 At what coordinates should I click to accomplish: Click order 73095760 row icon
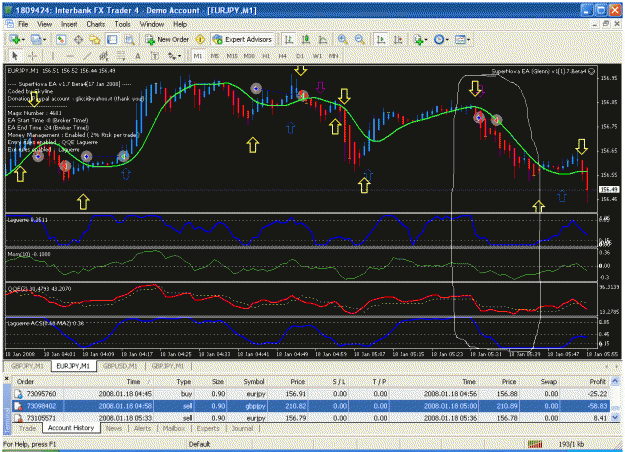point(18,394)
